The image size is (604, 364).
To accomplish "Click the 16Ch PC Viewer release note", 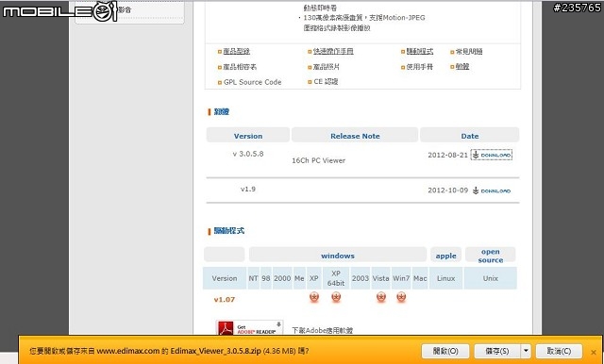I will click(x=319, y=160).
